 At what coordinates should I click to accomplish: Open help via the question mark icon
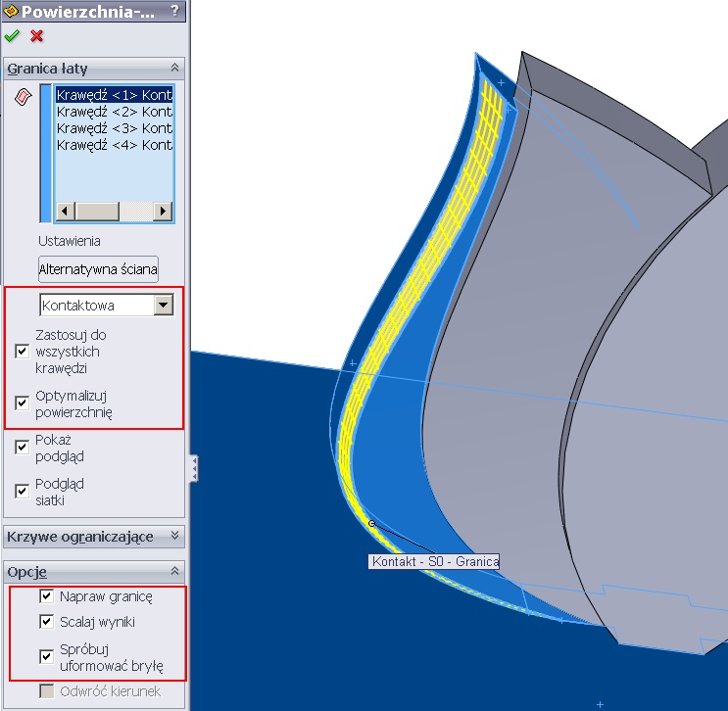click(174, 10)
